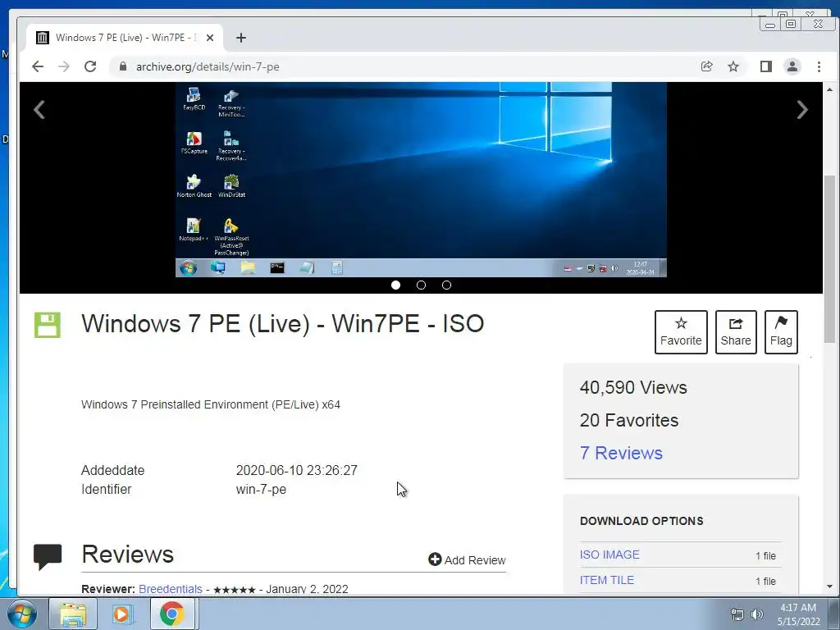
Task: Click the page scroll up arrow
Action: coord(829,89)
